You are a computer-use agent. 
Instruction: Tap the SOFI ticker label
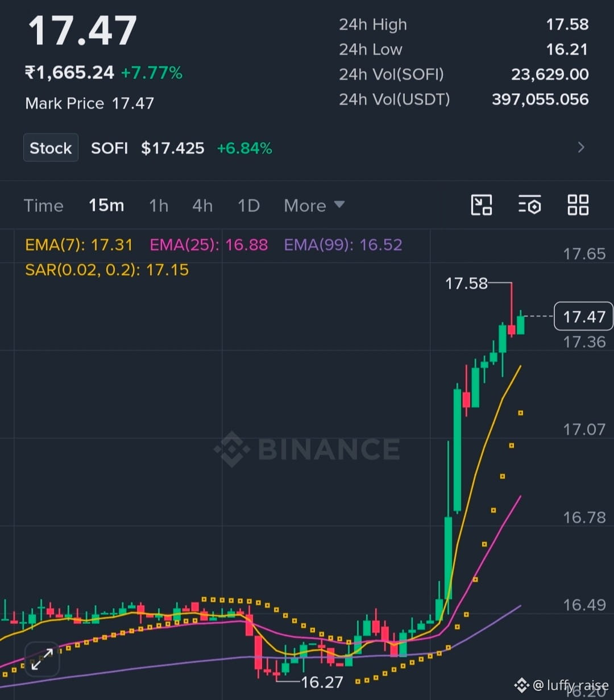click(x=109, y=148)
